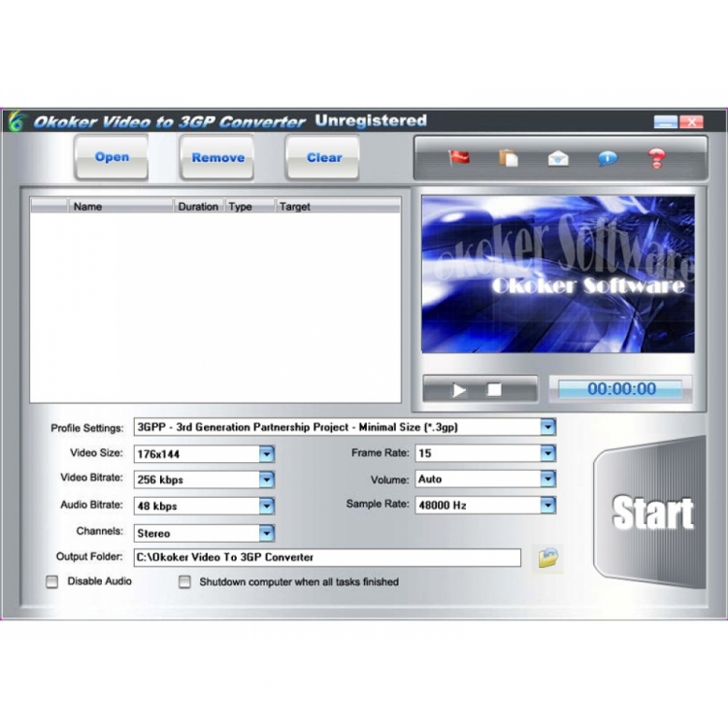728x728 pixels.
Task: Close the converter window
Action: pos(691,122)
